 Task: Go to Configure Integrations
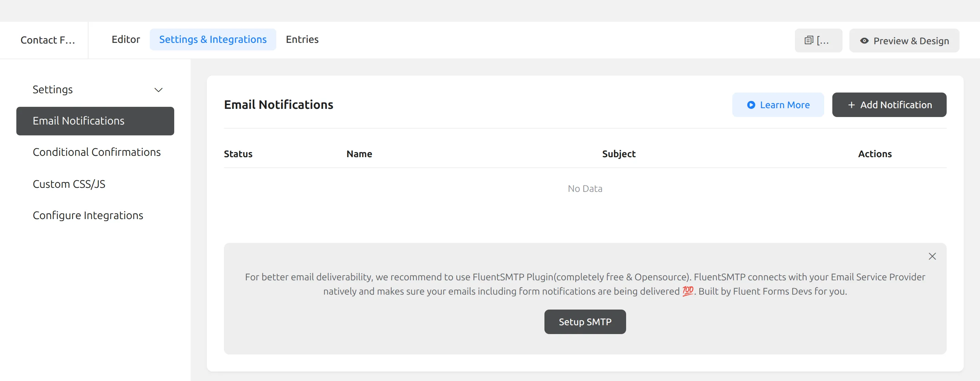(88, 215)
